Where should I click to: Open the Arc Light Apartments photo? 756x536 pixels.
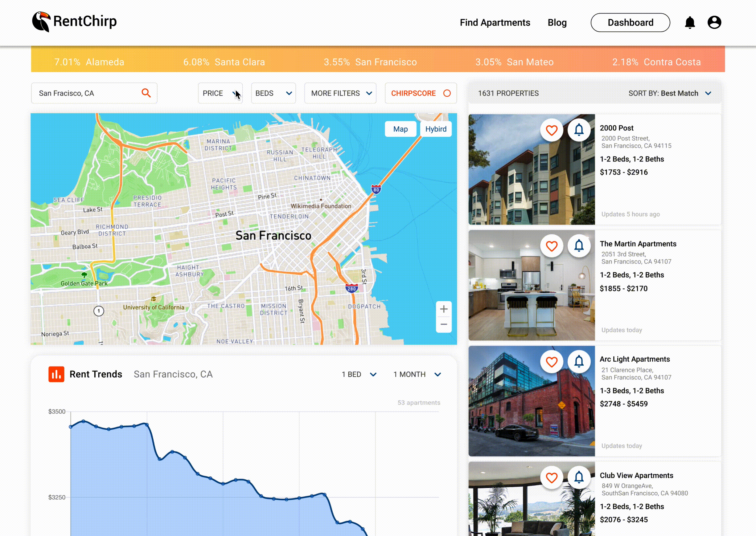point(532,401)
